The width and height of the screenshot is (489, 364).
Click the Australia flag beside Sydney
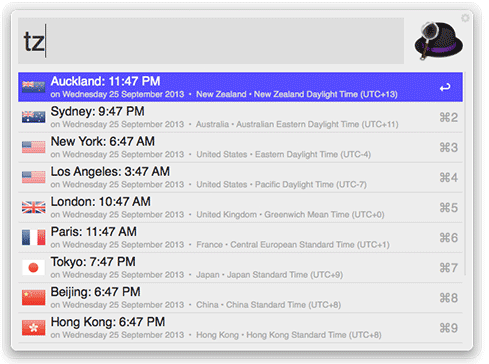pyautogui.click(x=34, y=117)
